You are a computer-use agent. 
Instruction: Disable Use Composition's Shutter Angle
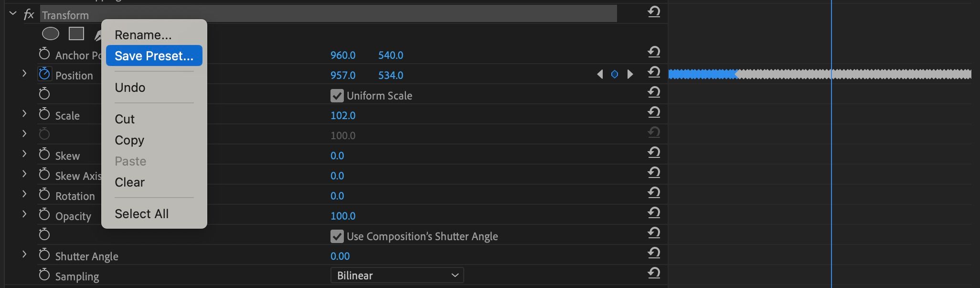pos(337,236)
